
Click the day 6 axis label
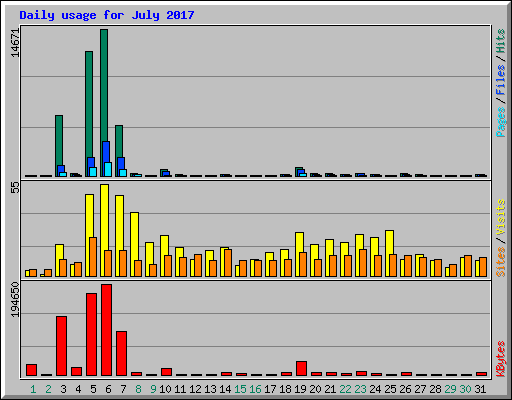(x=108, y=389)
